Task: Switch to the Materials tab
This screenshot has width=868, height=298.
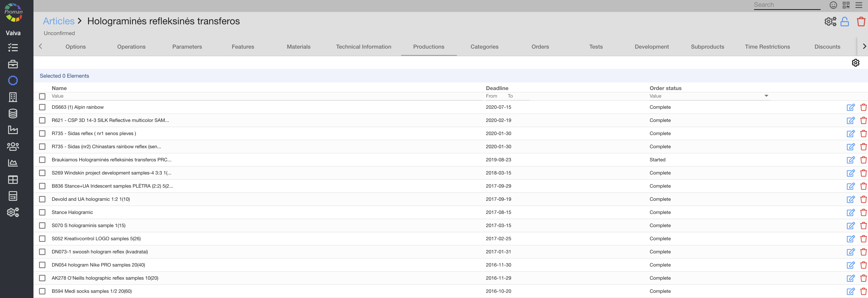Action: pos(299,47)
